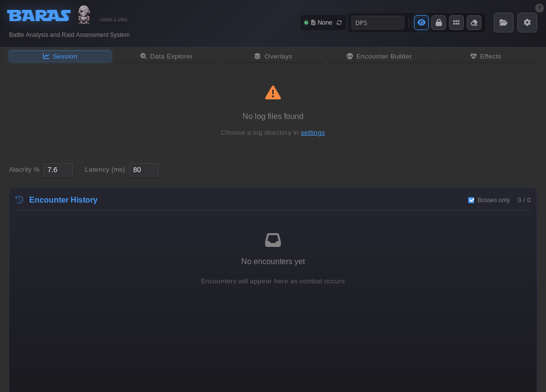Focus the Latency (ms) input field
The image size is (546, 392).
pyautogui.click(x=143, y=170)
